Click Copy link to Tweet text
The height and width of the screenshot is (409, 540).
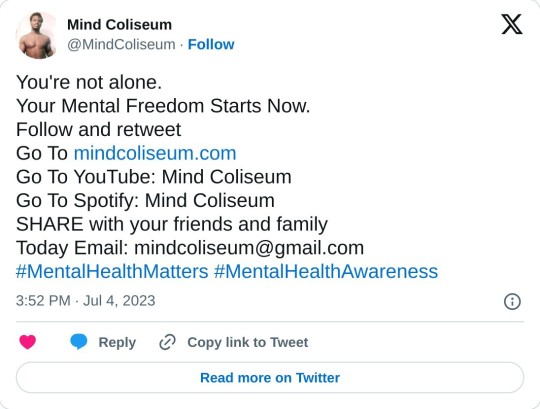[248, 342]
